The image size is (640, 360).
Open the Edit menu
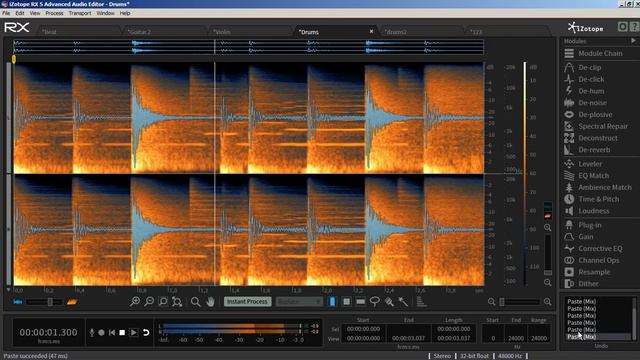(x=20, y=13)
